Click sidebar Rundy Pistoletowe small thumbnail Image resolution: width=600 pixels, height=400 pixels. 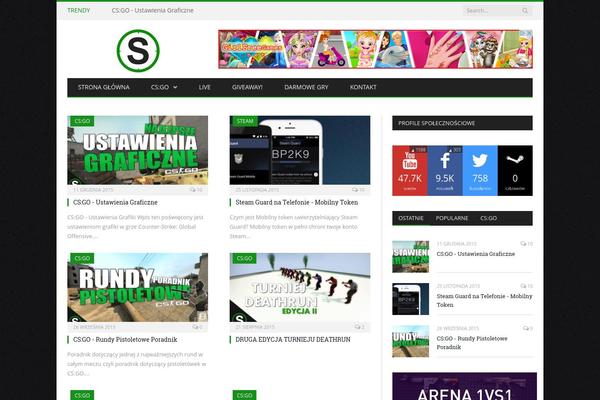tap(411, 341)
